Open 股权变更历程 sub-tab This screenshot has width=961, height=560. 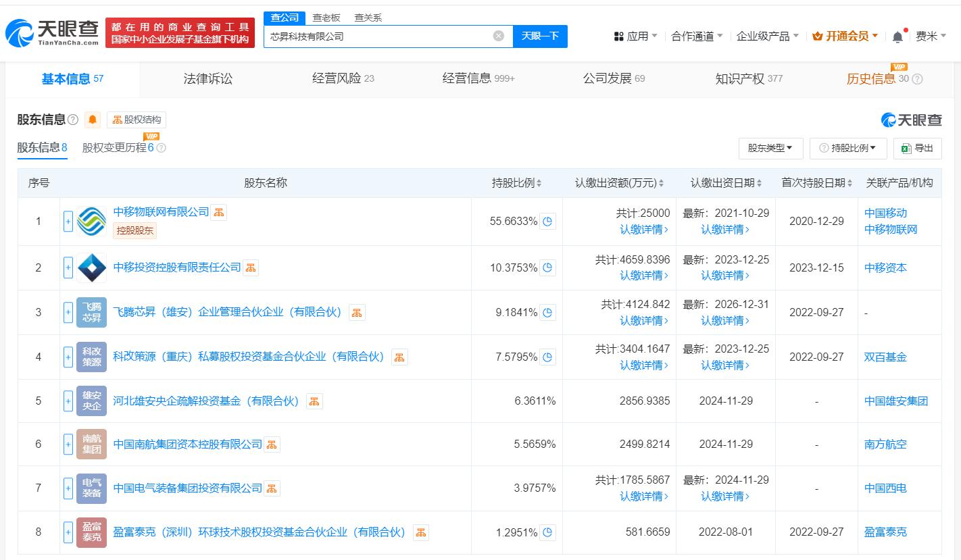point(118,147)
